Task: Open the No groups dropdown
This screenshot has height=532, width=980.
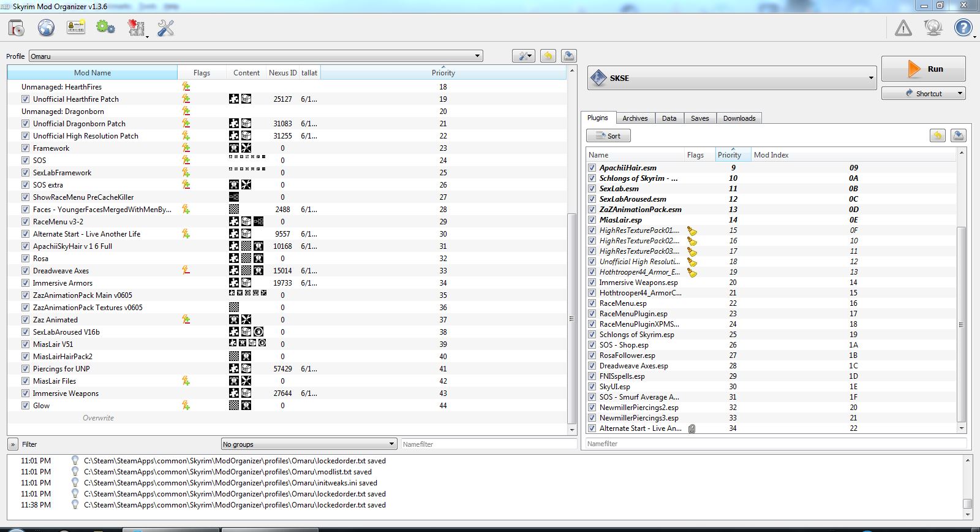Action: point(309,444)
